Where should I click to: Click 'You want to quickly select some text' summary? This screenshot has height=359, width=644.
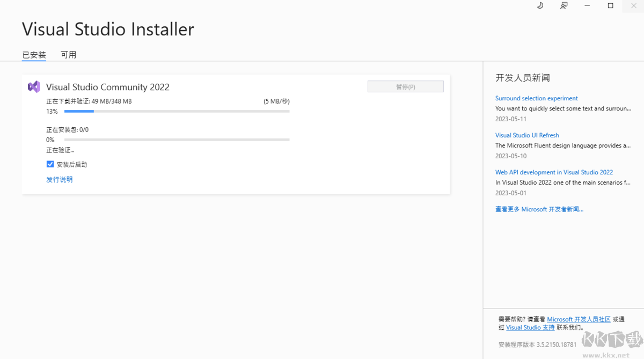point(563,108)
